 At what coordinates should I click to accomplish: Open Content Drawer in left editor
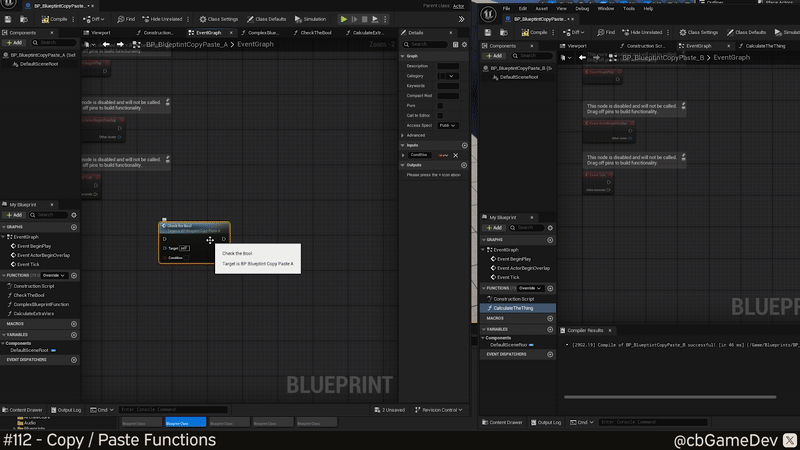22,410
